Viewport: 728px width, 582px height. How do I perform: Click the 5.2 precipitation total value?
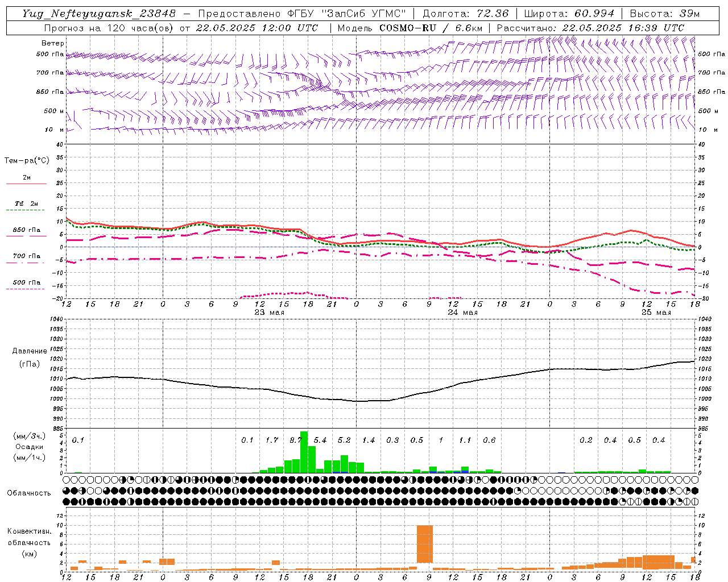click(345, 440)
